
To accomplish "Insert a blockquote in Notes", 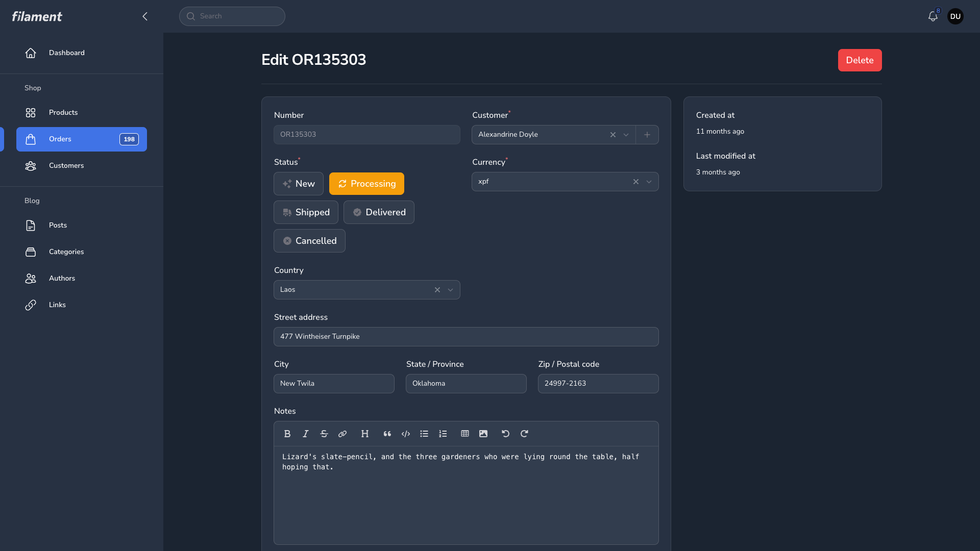I will point(387,434).
